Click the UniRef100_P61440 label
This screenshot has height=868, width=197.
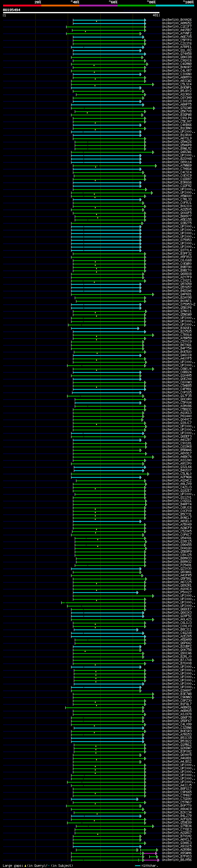(177, 416)
